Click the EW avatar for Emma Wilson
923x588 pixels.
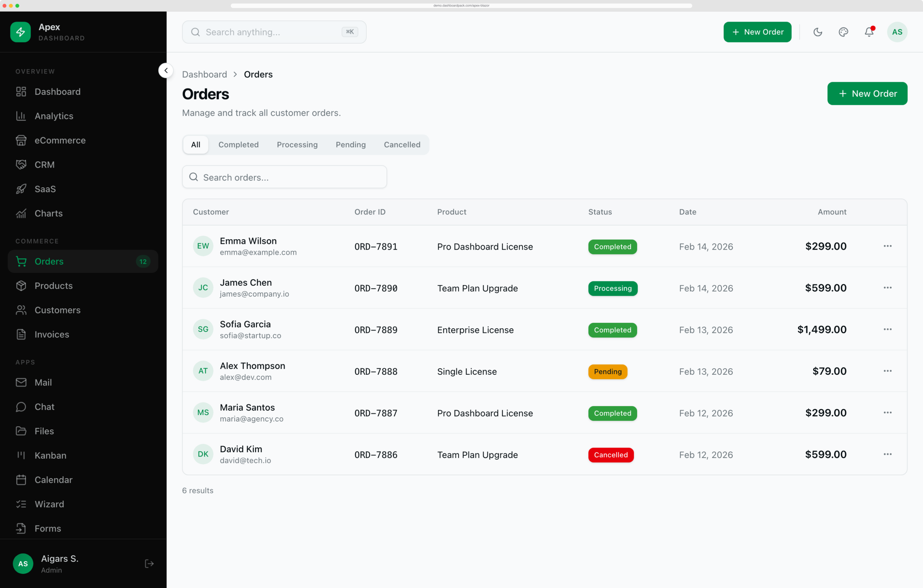point(203,246)
